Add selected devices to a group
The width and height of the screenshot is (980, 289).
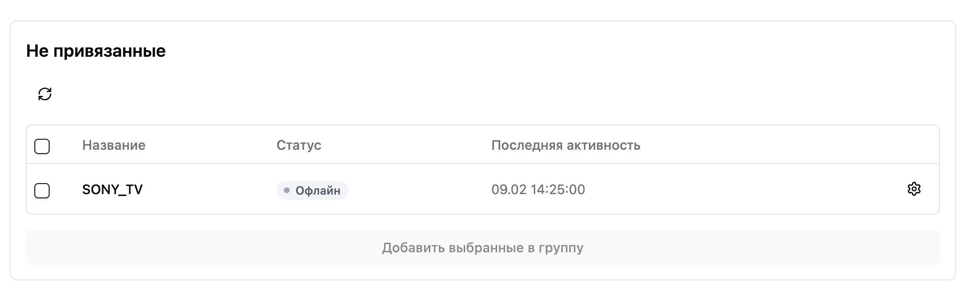click(482, 248)
